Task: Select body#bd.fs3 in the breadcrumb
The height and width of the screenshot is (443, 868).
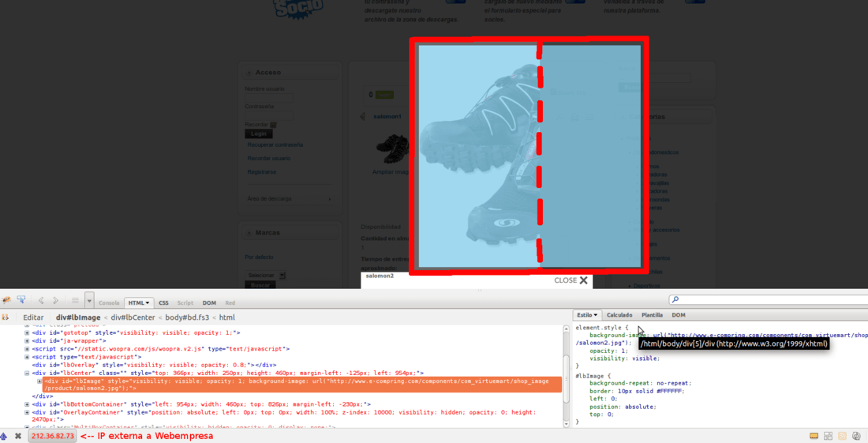Action: [x=187, y=317]
